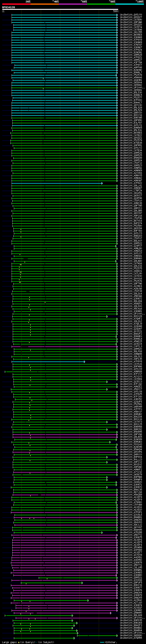This screenshot has width=146, height=644.
Task: Click the green alignment bar for Q9FUF5
Action: click(x=52, y=583)
